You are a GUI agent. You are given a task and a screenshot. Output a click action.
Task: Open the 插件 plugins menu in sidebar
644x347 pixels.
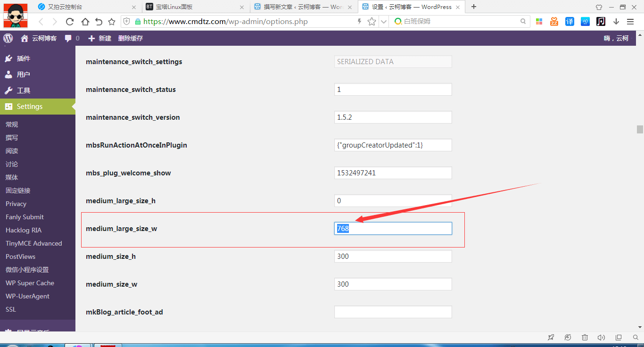[24, 58]
